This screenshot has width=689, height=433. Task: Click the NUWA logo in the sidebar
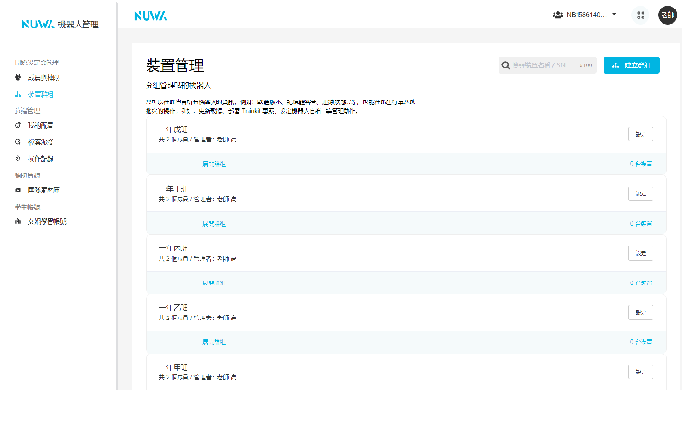pyautogui.click(x=38, y=23)
